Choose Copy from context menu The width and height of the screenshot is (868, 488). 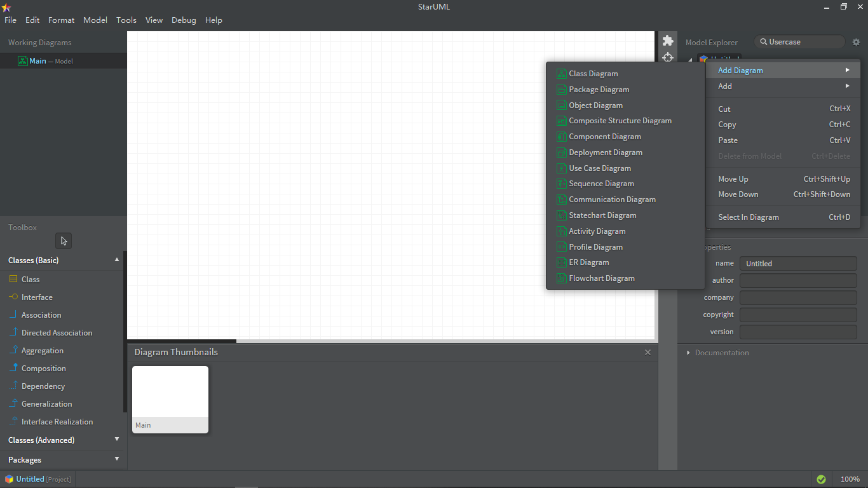coord(783,125)
